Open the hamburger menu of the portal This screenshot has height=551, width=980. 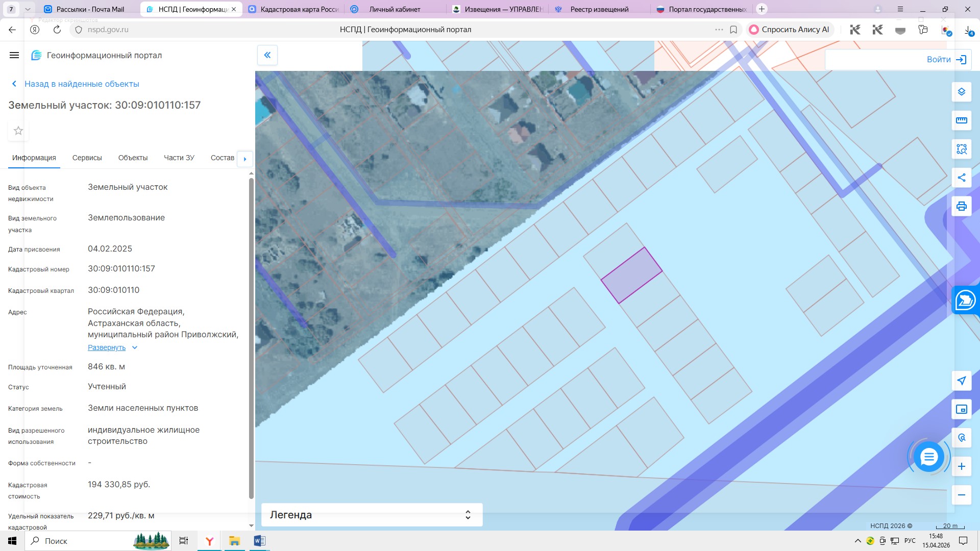coord(14,55)
